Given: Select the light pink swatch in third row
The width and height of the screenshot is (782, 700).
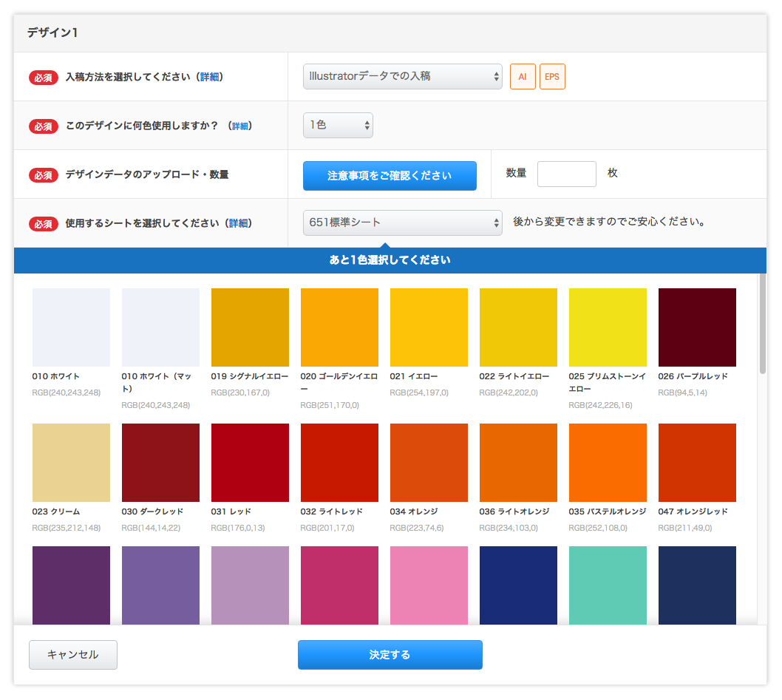Looking at the screenshot, I should click(x=429, y=585).
